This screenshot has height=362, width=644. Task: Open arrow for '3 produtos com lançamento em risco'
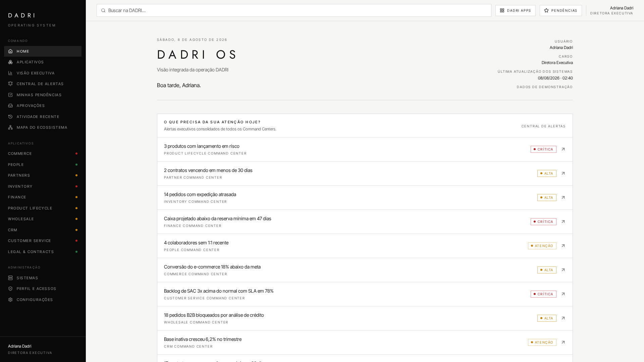point(563,149)
